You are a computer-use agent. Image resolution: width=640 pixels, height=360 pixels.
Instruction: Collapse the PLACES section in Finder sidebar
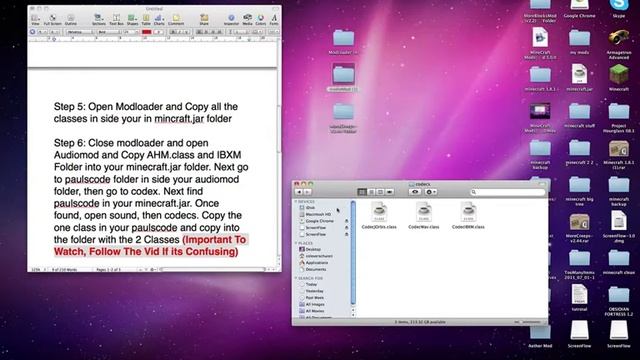click(x=296, y=243)
